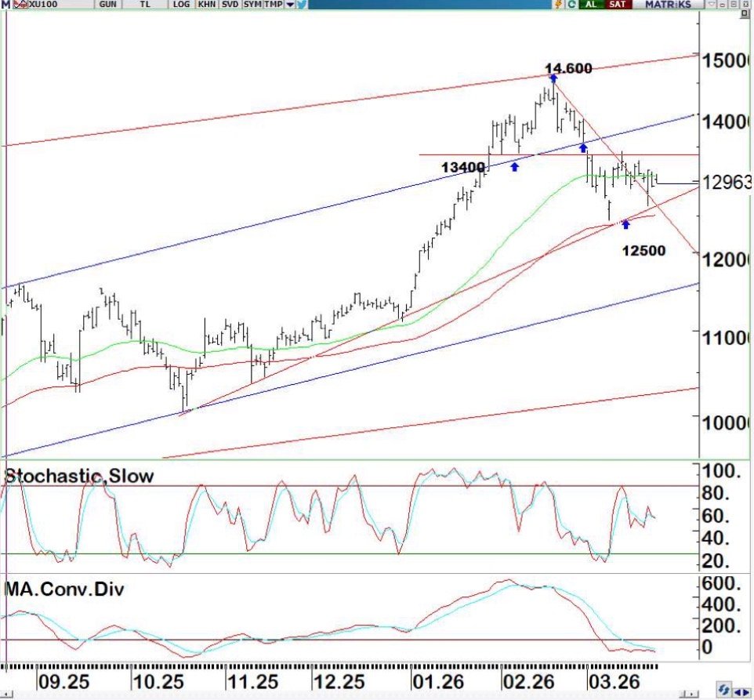Click the blue left arrow navigation icon
Viewport: 754px width, 700px height.
tap(737, 691)
